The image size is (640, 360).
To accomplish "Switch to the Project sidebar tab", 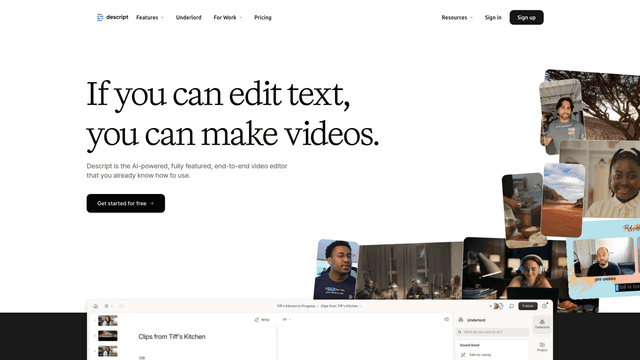I will tap(542, 347).
